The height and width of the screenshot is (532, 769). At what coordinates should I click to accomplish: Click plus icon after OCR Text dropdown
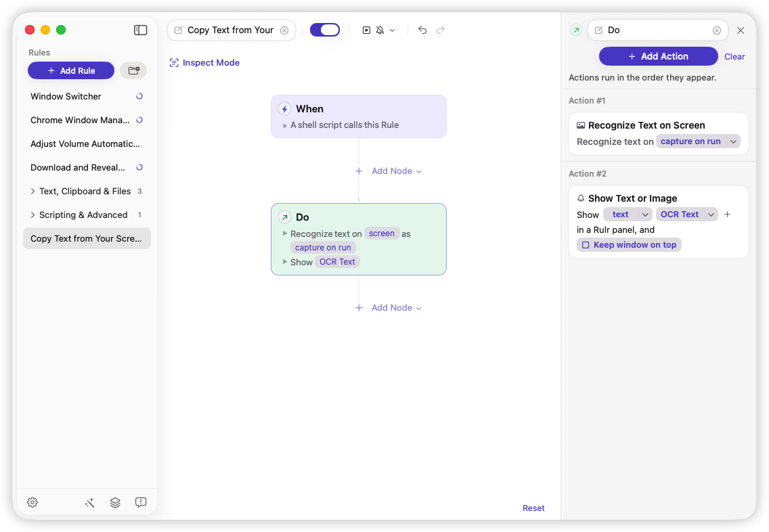(x=727, y=215)
